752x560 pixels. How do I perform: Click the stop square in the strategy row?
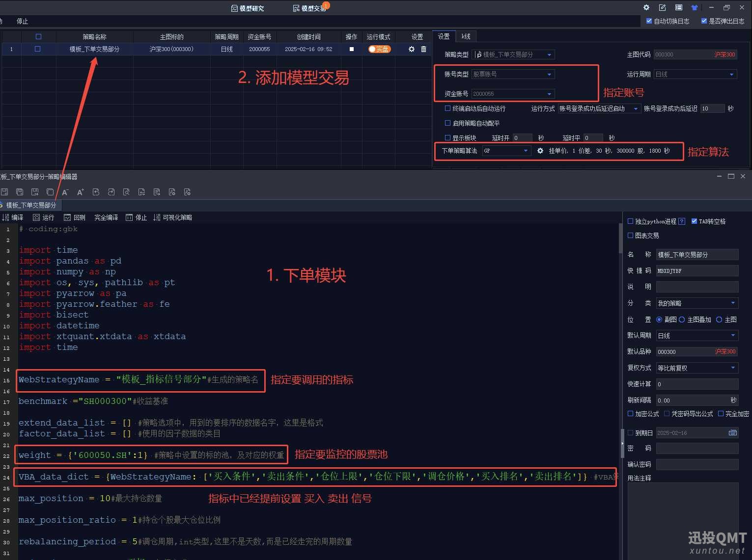pyautogui.click(x=351, y=49)
